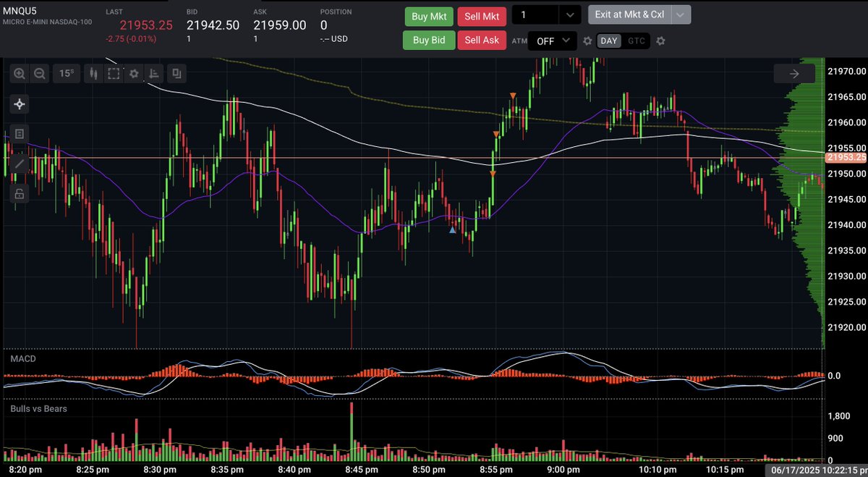The image size is (868, 477).
Task: Click the order quantity field showing 1
Action: [x=535, y=14]
